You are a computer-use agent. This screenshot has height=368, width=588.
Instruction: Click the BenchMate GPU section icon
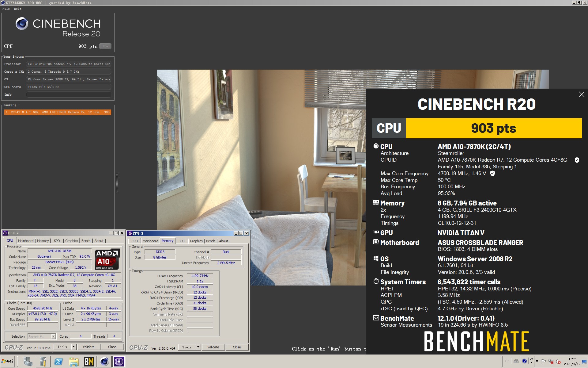point(376,232)
